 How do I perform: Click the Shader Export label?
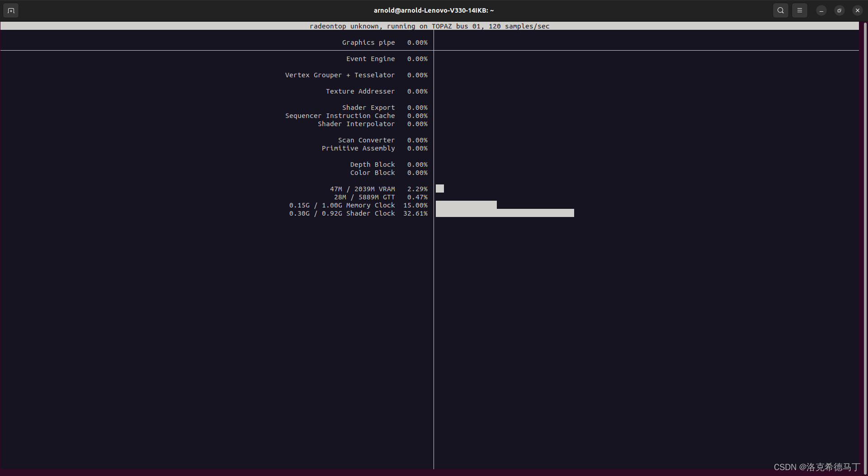(x=368, y=108)
